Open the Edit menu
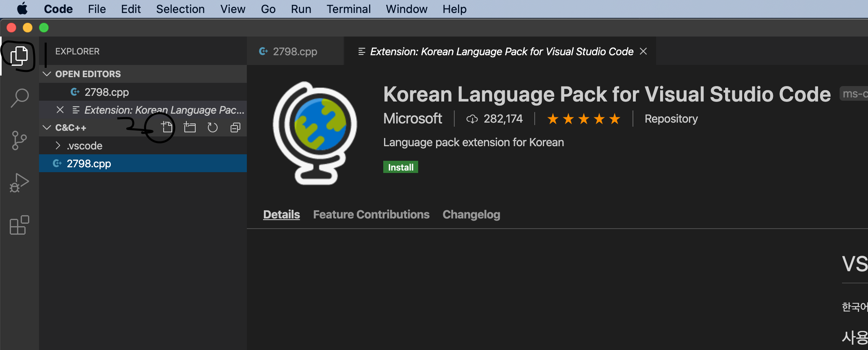The width and height of the screenshot is (868, 350). click(131, 9)
